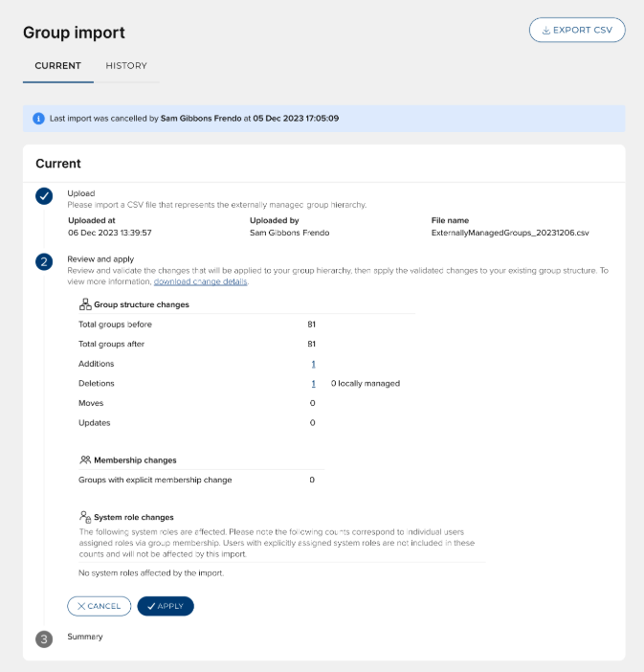Viewport: 644px width, 672px height.
Task: Click the Upload step title
Action: tap(80, 193)
